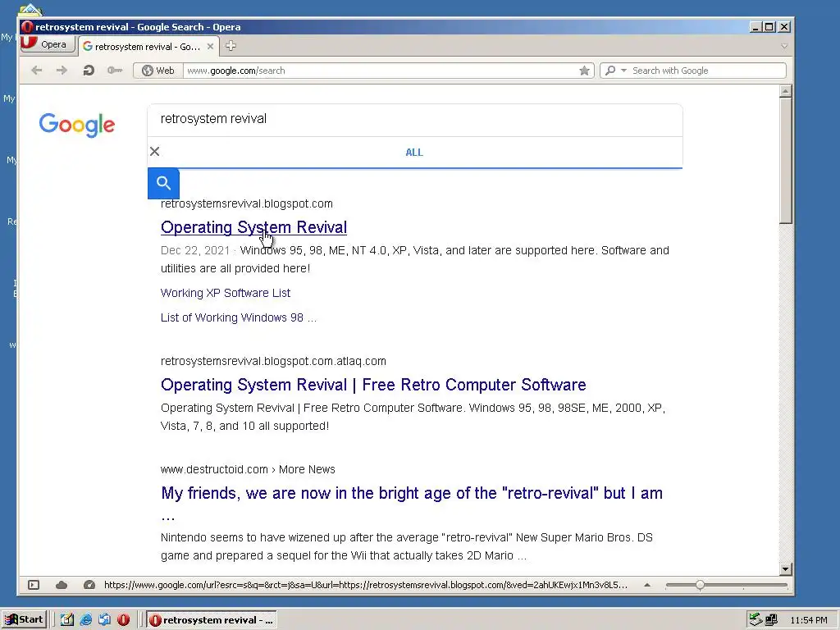Open the search engine dropdown arrow beside the magnifier
This screenshot has height=630, width=840.
click(x=623, y=71)
